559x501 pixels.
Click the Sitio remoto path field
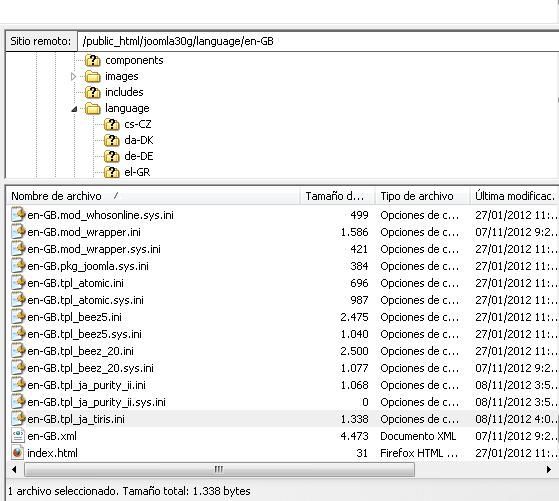[318, 41]
